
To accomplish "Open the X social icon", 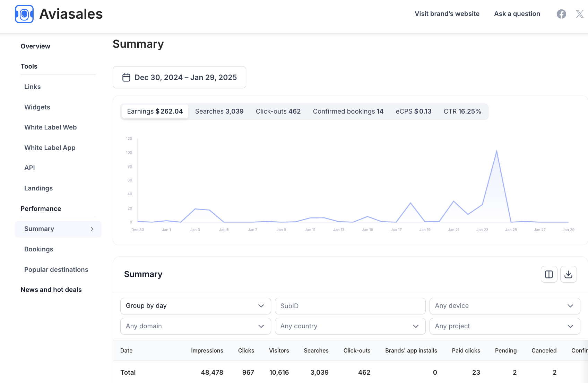I will (580, 14).
